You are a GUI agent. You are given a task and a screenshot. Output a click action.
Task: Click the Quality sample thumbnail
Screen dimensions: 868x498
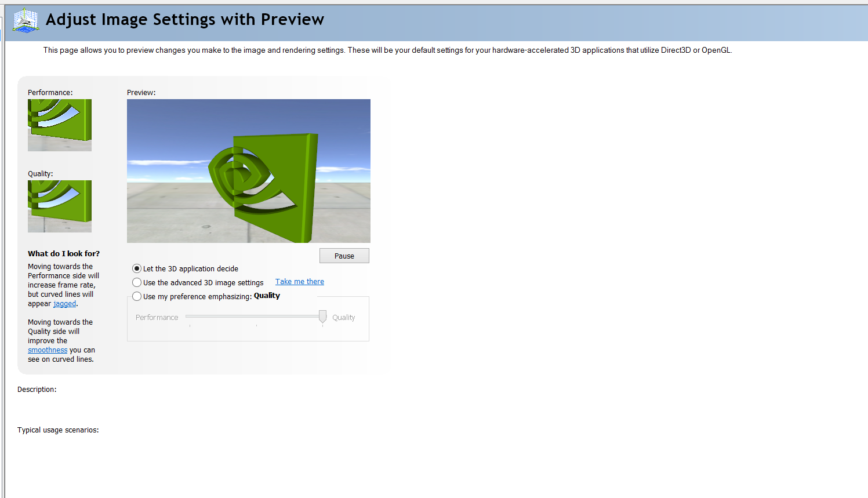coord(60,206)
